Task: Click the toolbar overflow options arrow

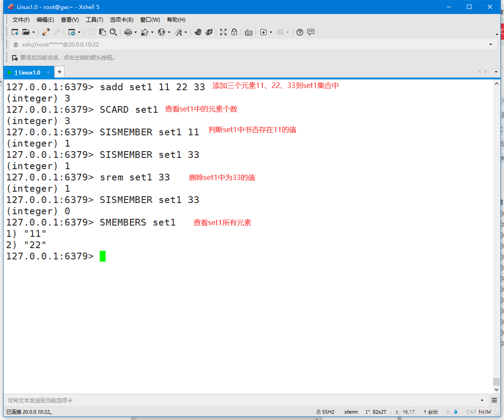Action: click(x=497, y=34)
